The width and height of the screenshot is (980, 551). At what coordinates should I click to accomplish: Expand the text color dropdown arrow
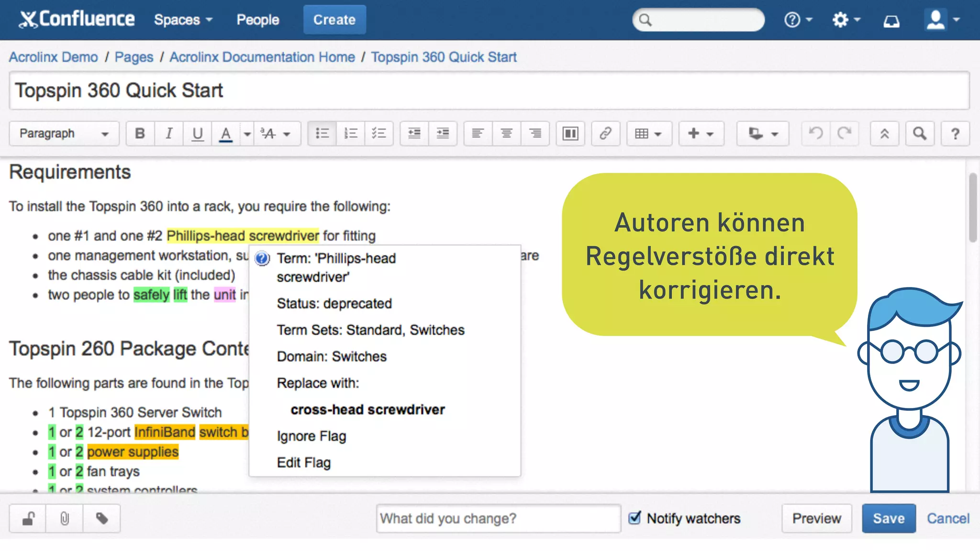point(247,134)
